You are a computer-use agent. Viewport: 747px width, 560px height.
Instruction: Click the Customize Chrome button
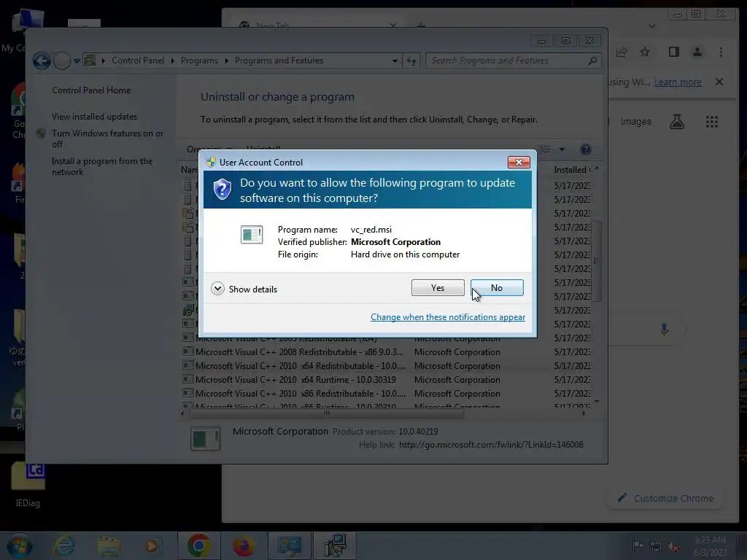666,498
